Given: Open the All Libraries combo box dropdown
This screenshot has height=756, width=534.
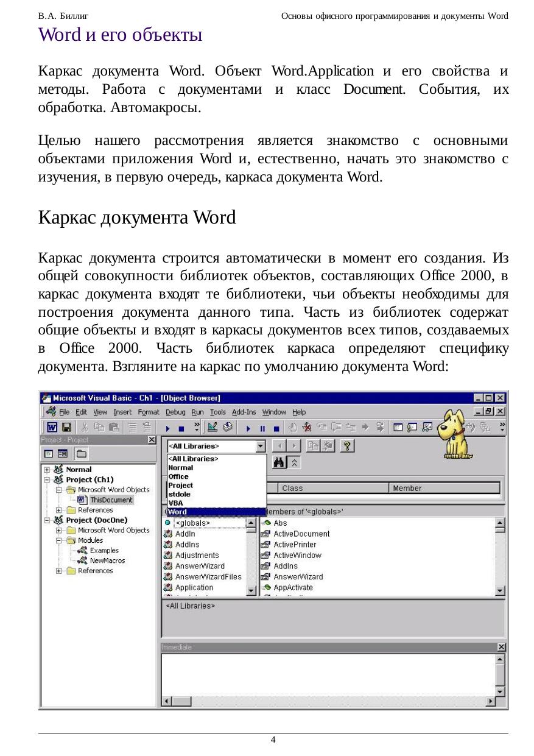Looking at the screenshot, I should pyautogui.click(x=261, y=446).
